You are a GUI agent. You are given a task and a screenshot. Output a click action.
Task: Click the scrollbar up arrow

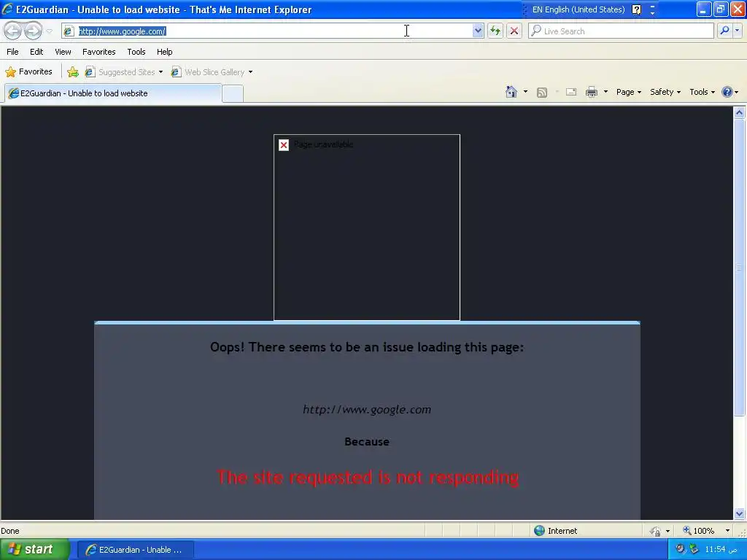click(740, 112)
